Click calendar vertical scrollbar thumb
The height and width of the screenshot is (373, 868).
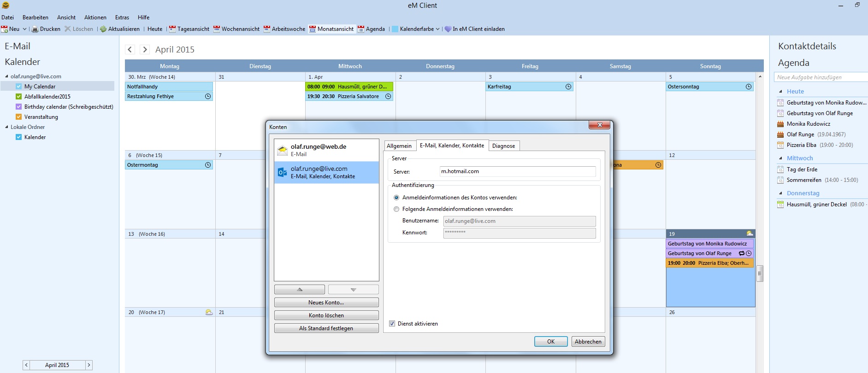point(760,274)
